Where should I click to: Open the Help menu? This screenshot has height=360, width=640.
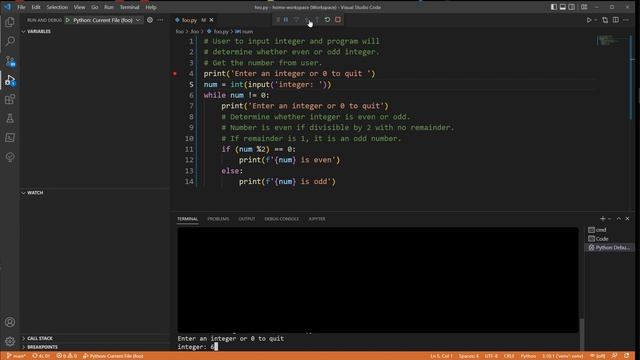pyautogui.click(x=151, y=7)
